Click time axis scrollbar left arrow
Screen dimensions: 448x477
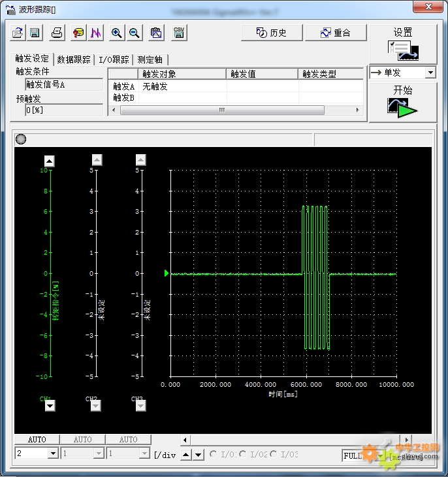coord(185,440)
